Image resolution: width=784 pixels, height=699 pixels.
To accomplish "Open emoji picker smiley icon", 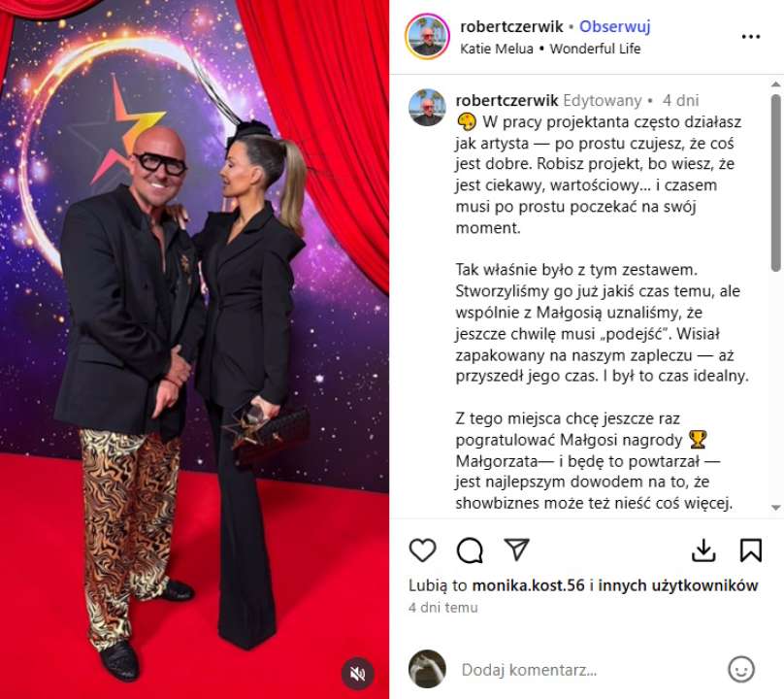I will point(741,670).
